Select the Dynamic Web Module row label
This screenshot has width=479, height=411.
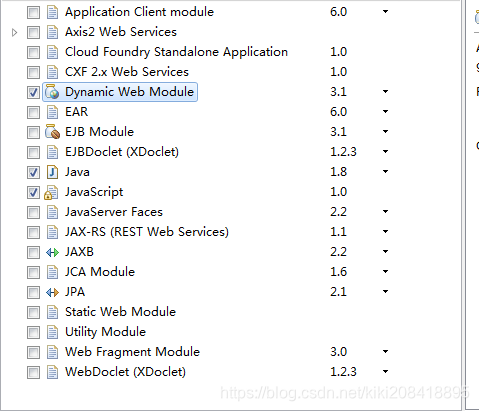click(x=129, y=92)
